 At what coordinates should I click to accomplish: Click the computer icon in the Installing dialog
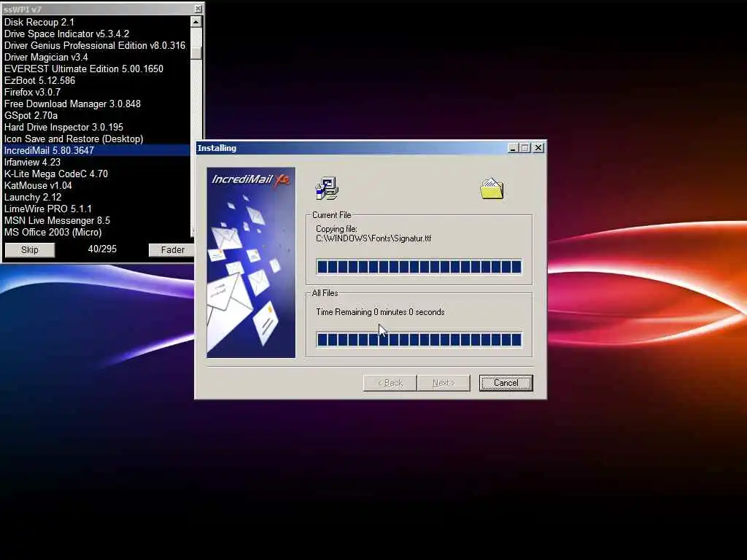point(327,188)
